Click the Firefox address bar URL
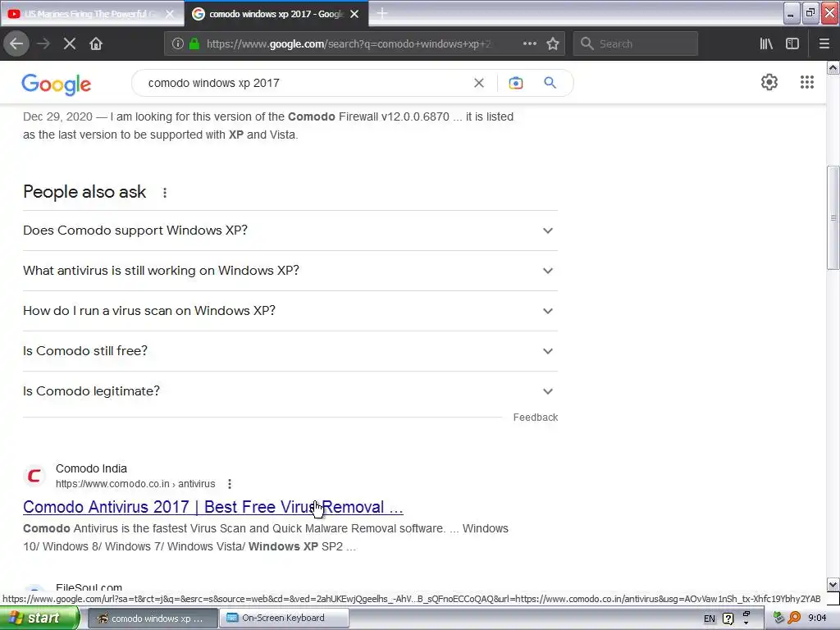 348,44
